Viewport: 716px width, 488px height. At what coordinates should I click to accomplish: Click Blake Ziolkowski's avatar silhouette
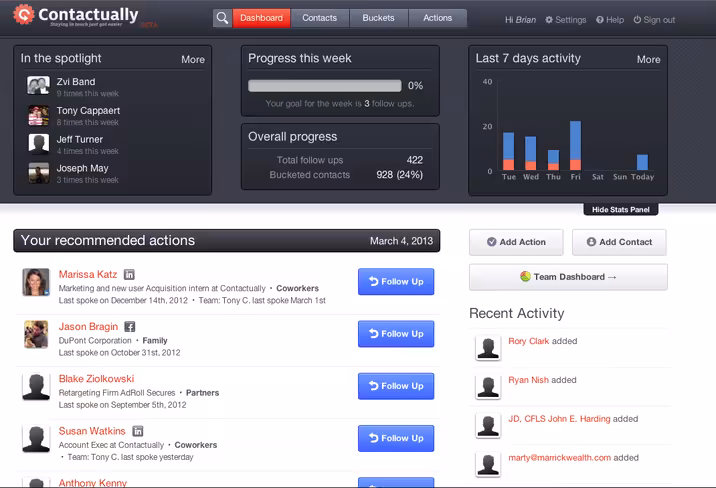tap(36, 387)
